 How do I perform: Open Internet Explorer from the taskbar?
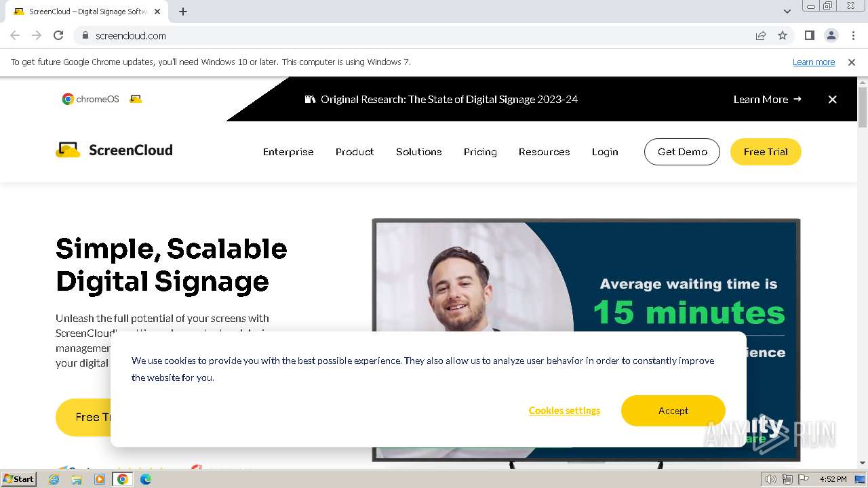click(x=54, y=479)
